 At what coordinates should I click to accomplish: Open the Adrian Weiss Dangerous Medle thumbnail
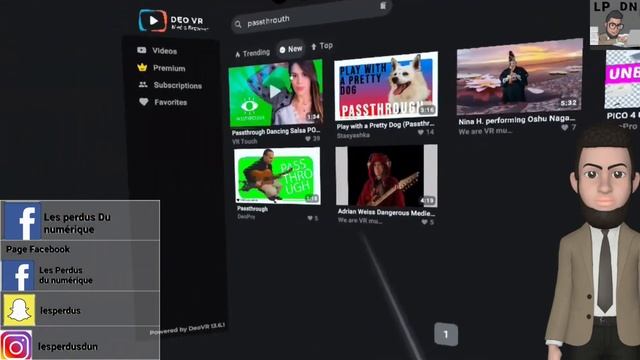[x=387, y=176]
